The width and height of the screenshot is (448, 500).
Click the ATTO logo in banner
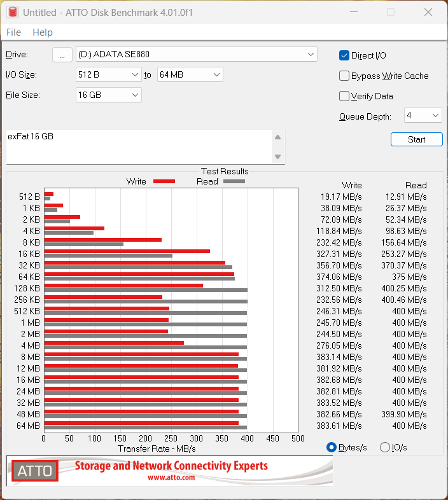35,471
